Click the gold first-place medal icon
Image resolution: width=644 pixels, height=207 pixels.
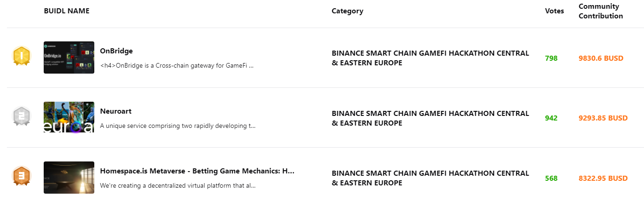point(21,56)
